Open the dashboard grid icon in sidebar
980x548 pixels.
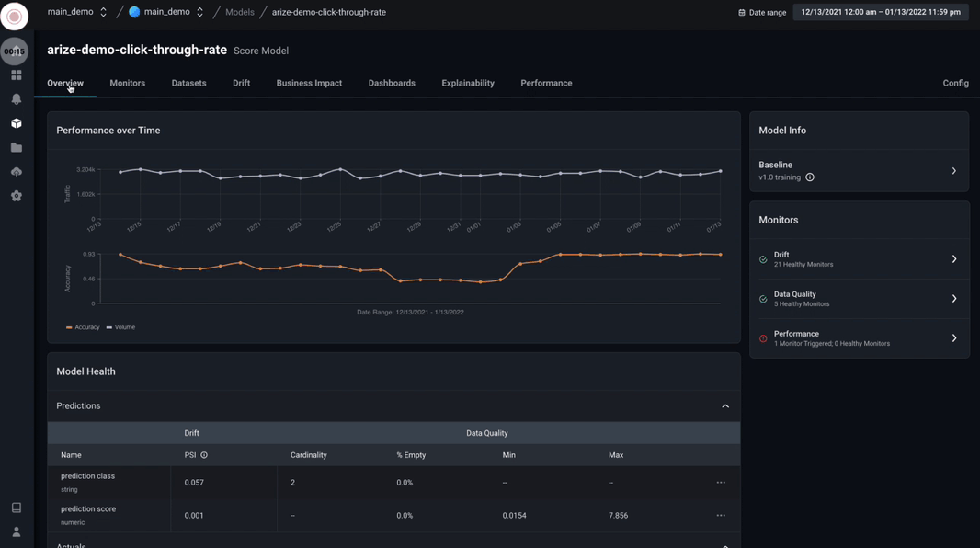[17, 75]
